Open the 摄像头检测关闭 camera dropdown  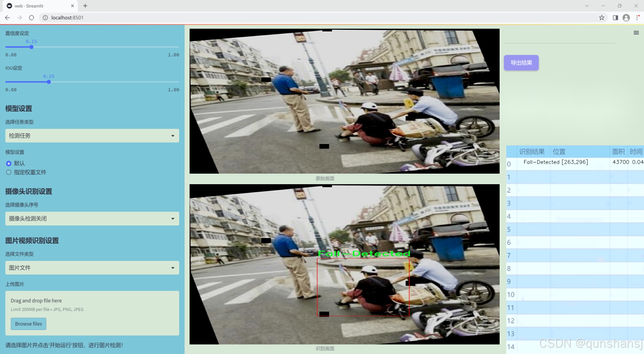coord(92,218)
